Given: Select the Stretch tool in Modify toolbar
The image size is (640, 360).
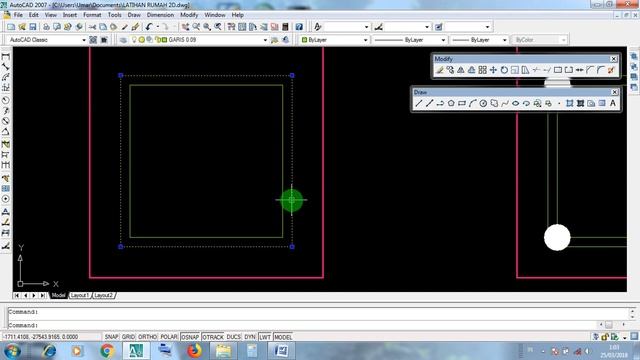Looking at the screenshot, I should (x=525, y=70).
